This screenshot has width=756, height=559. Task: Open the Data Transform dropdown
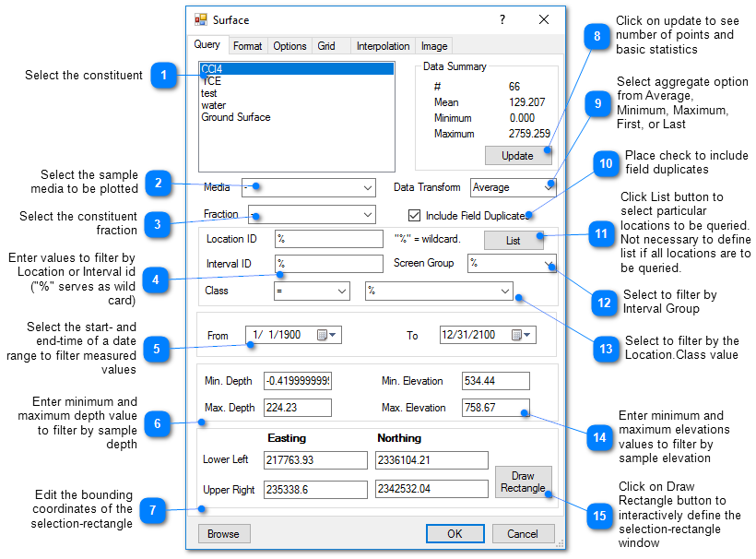(549, 187)
